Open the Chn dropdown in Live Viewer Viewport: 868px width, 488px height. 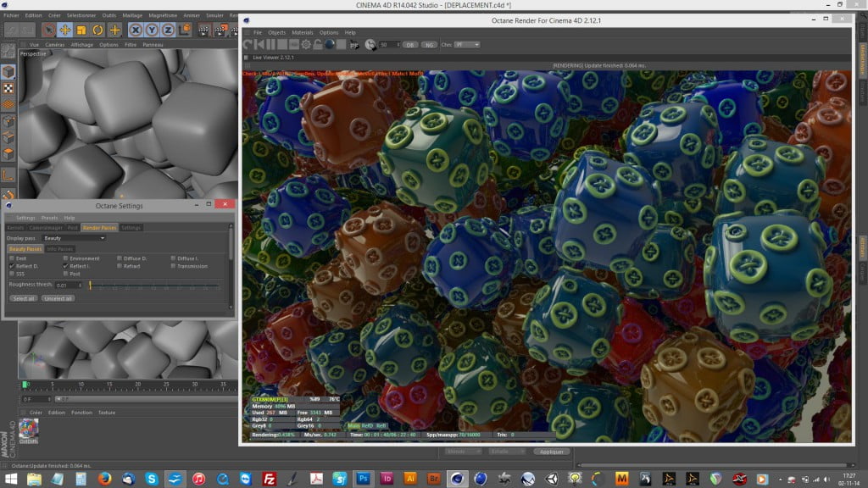pos(467,44)
